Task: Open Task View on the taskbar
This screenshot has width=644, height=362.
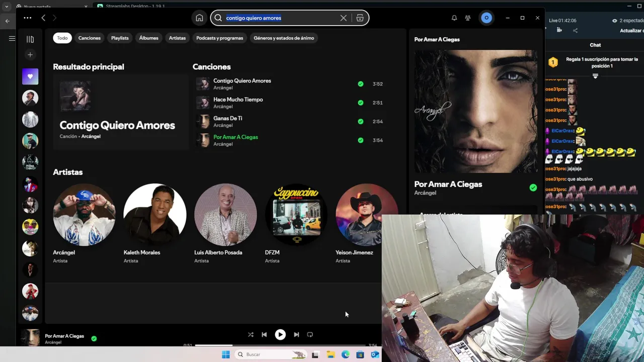Action: click(x=315, y=354)
